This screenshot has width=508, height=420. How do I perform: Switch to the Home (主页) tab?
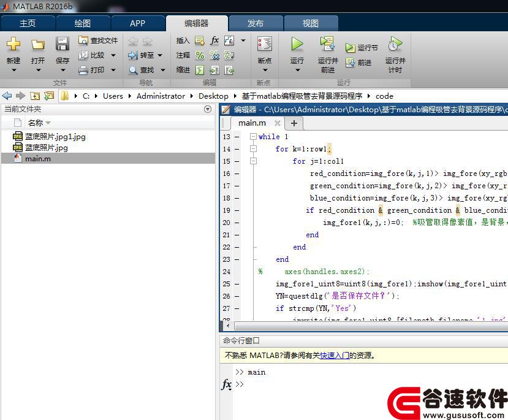click(28, 23)
